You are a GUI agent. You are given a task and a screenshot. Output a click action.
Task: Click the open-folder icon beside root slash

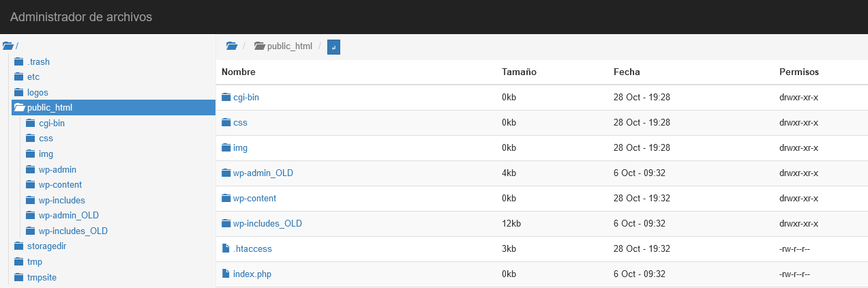click(x=8, y=46)
